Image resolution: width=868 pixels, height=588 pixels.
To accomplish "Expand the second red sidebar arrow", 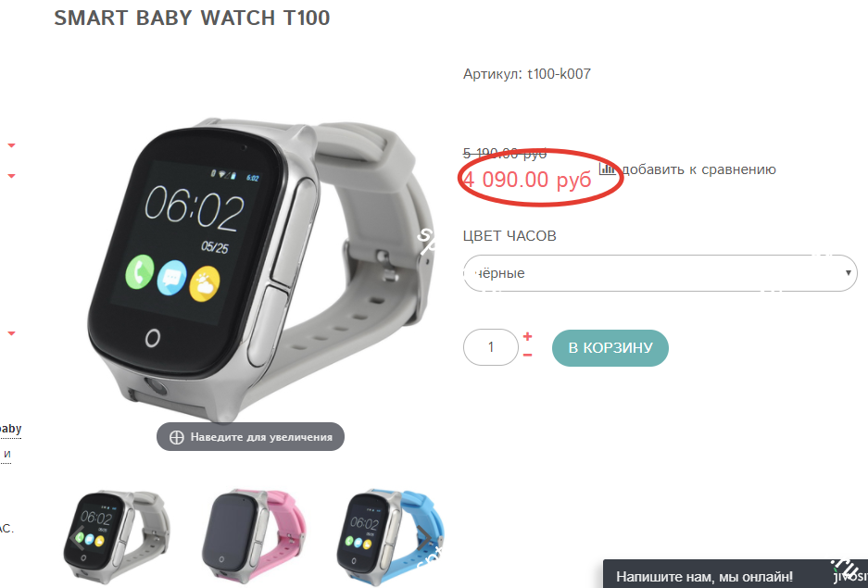I will pos(11,176).
